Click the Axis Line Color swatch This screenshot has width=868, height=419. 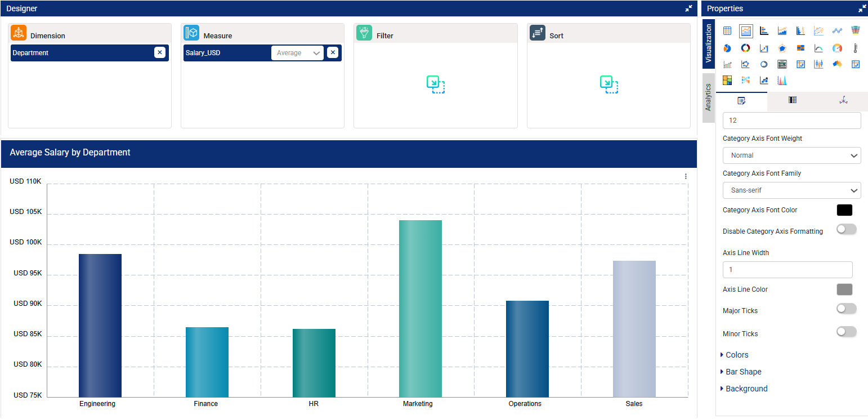pos(844,289)
